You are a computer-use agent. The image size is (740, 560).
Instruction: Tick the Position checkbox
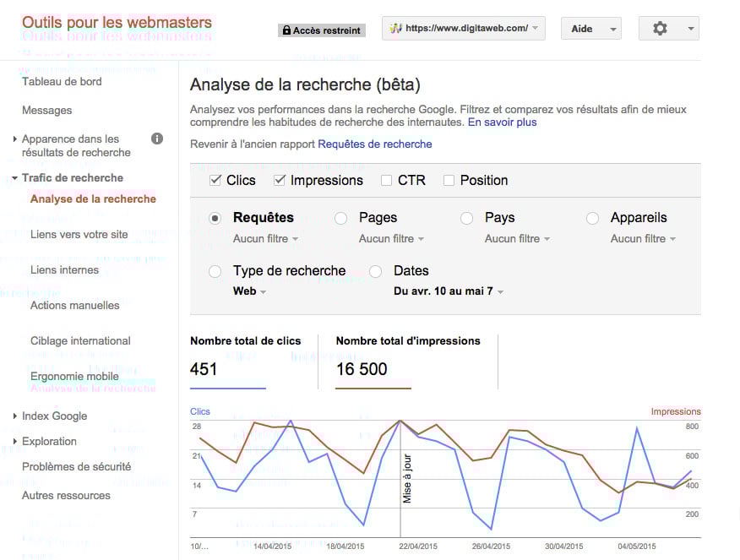click(x=449, y=180)
